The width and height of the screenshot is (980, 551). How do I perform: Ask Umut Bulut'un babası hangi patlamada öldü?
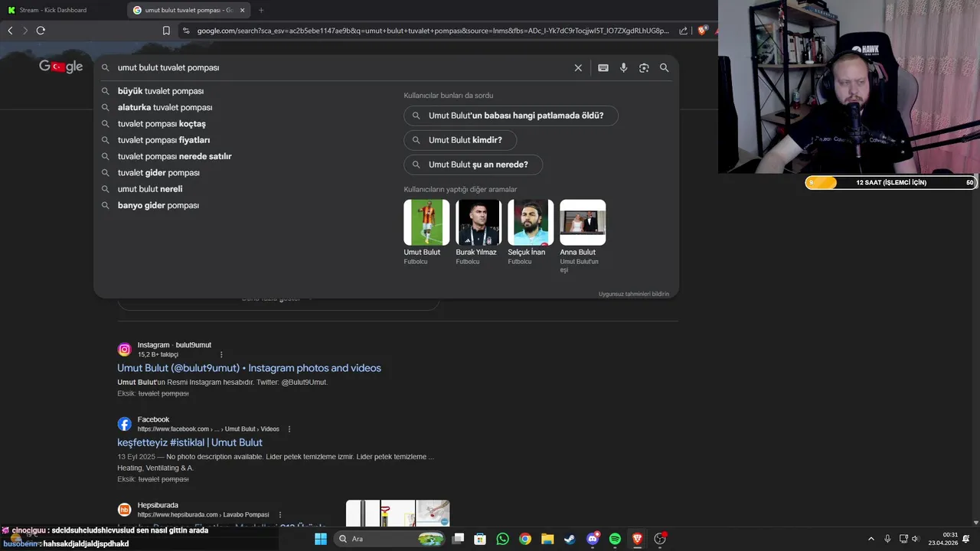tap(511, 116)
